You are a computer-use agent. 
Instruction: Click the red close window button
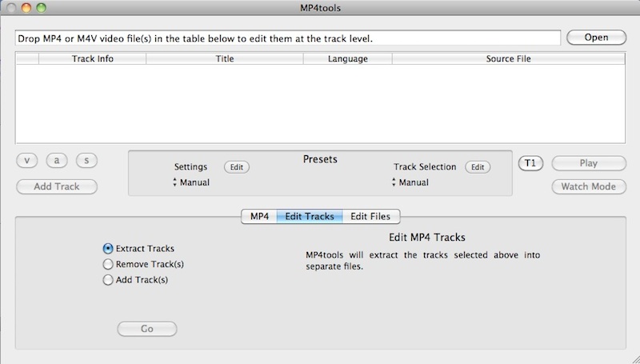click(11, 8)
